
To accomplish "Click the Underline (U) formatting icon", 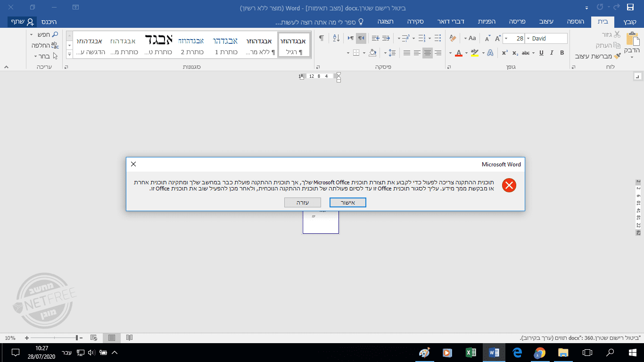I will coord(541,53).
